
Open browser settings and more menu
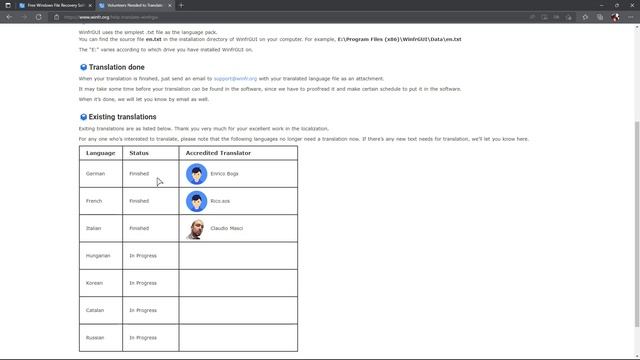pos(631,17)
